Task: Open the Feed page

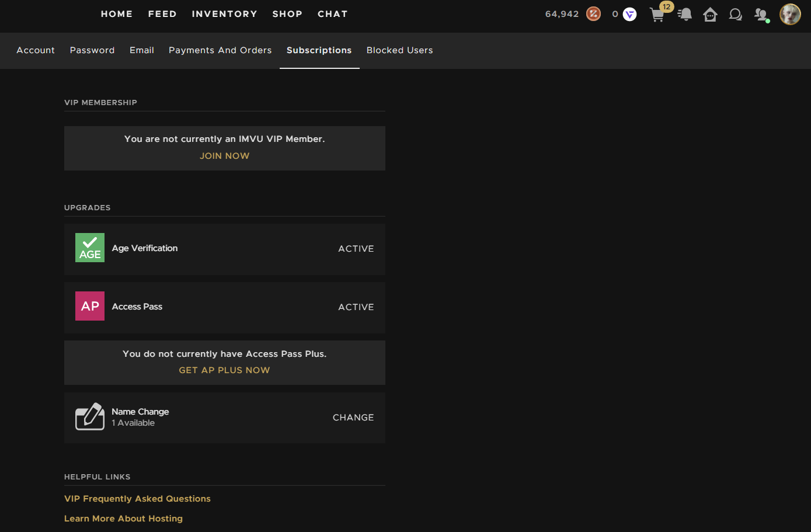Action: [x=162, y=14]
